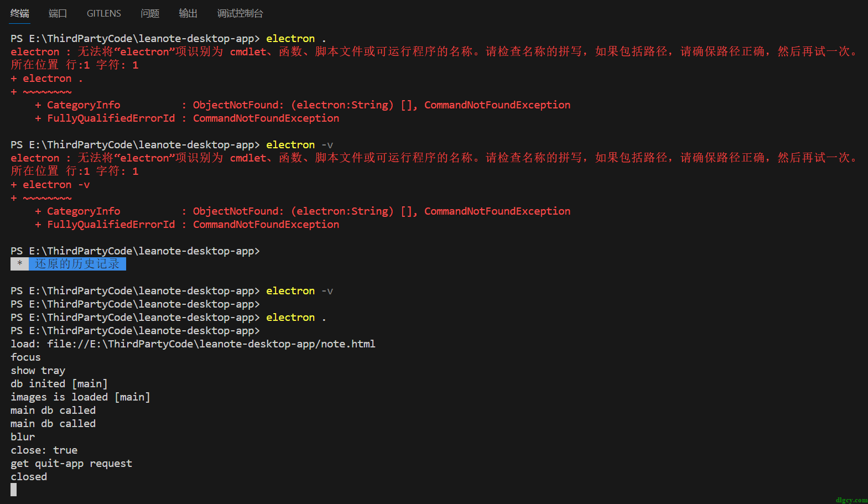Click first FullyQualifiedErrorId error line

click(x=187, y=118)
